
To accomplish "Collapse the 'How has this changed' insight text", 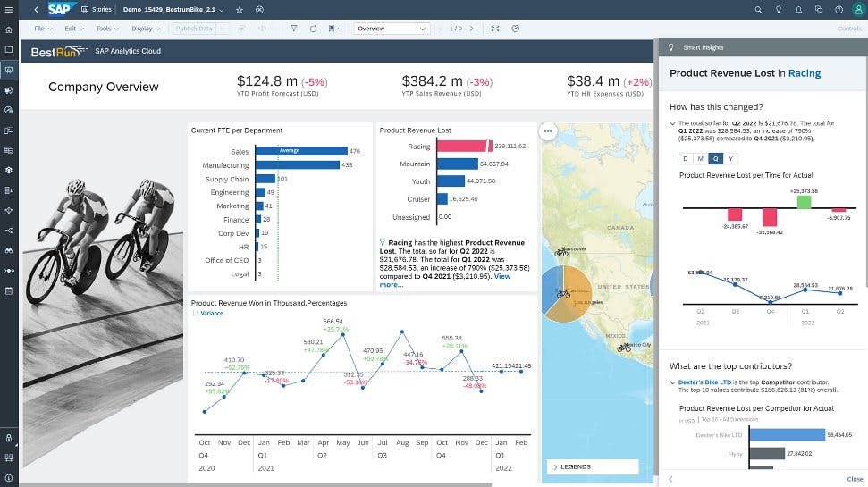I will (672, 124).
